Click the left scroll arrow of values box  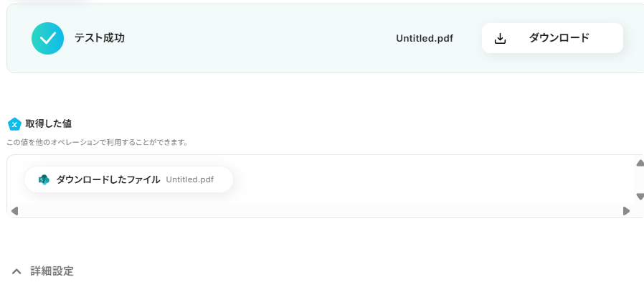[14, 211]
